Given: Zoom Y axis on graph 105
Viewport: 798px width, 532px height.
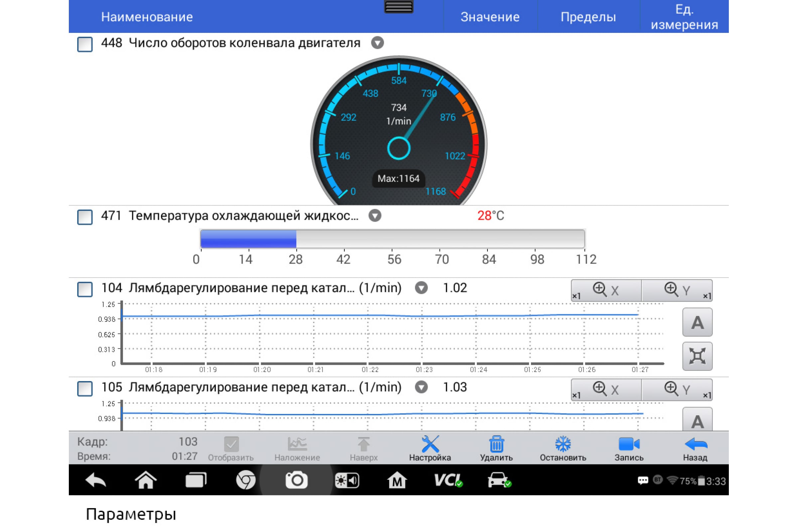Looking at the screenshot, I should click(677, 389).
